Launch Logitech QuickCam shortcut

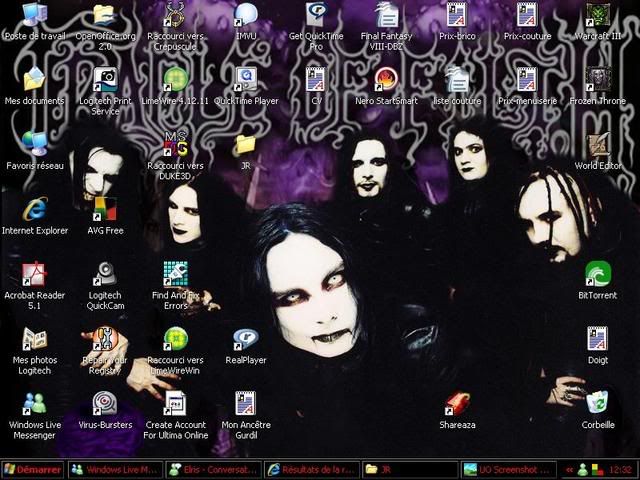point(105,274)
